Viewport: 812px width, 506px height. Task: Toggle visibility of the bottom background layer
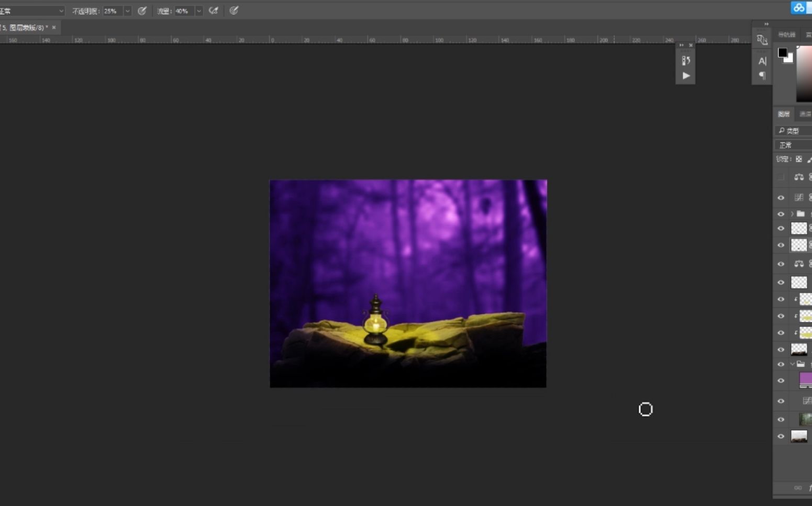click(781, 435)
